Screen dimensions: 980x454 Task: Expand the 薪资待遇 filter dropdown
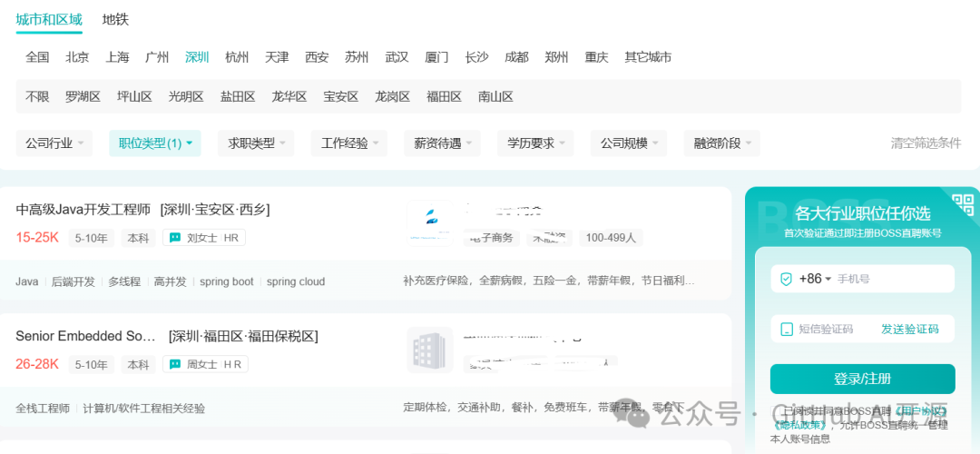pos(443,143)
